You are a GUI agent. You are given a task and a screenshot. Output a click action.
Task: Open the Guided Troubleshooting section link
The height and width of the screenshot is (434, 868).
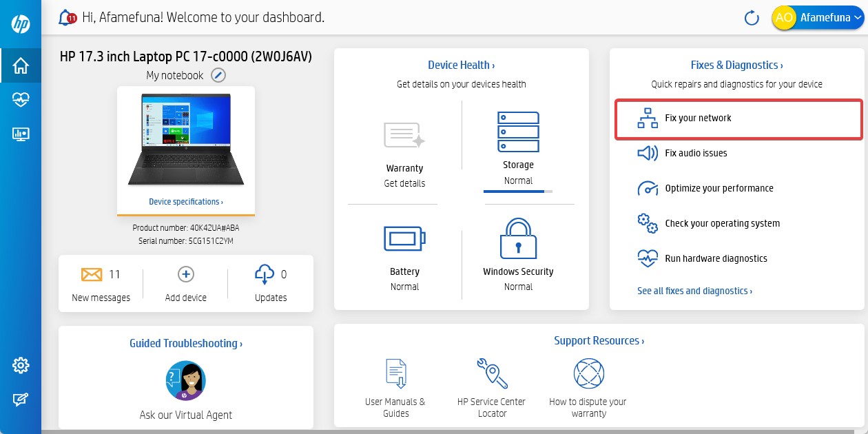click(186, 343)
